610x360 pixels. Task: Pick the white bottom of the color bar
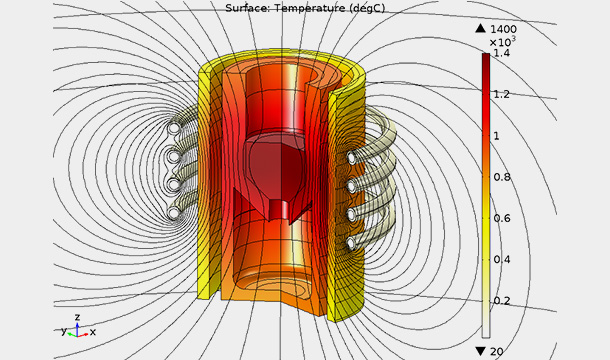pyautogui.click(x=486, y=329)
